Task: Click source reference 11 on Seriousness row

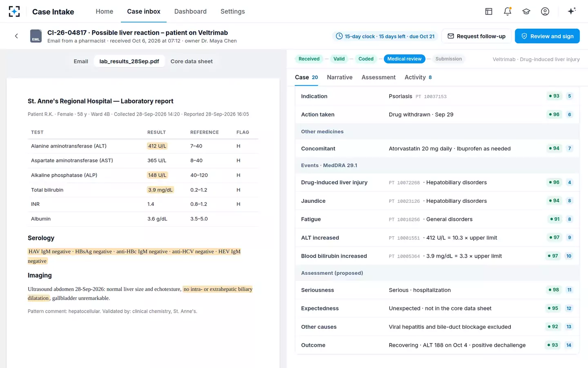Action: click(x=569, y=290)
